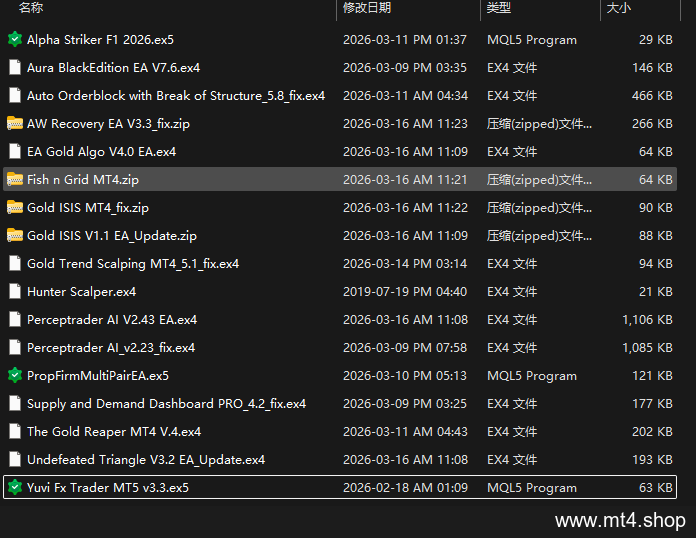Sort by the 名称 column header

tap(31, 8)
